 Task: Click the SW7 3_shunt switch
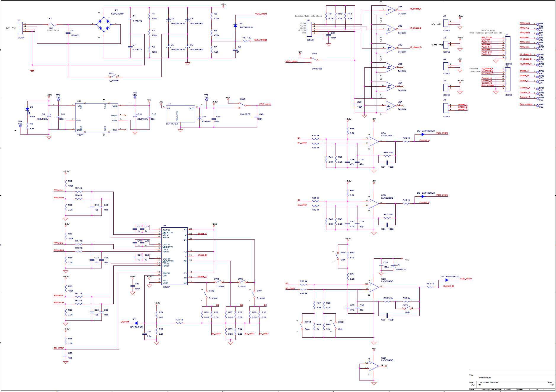(254, 294)
